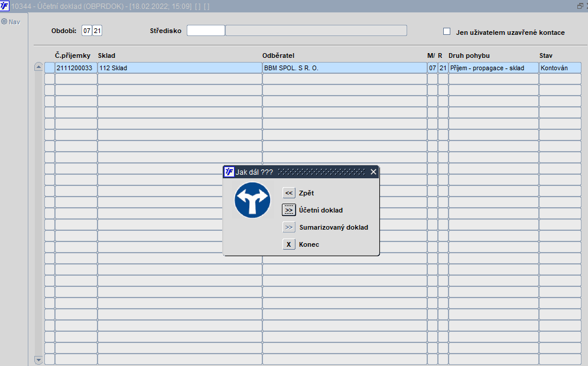Click the year cell 21 in first row
588x366 pixels.
tap(443, 68)
